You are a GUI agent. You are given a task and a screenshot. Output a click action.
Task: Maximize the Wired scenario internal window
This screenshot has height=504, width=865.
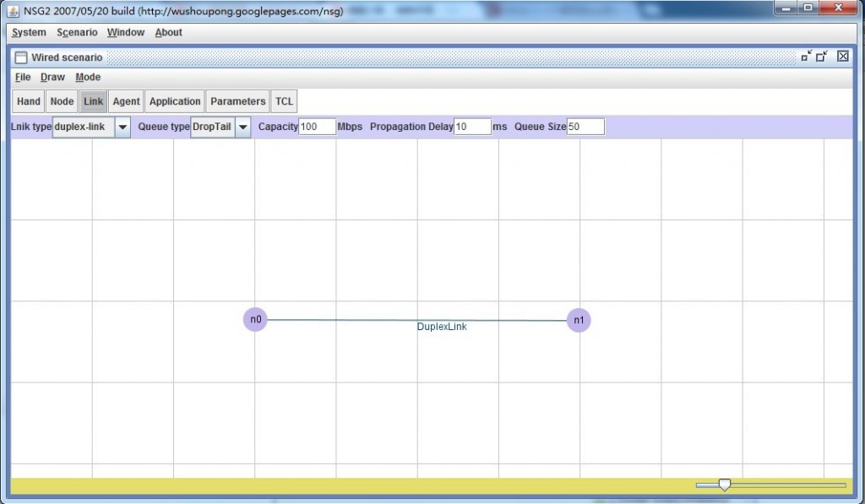(x=822, y=57)
